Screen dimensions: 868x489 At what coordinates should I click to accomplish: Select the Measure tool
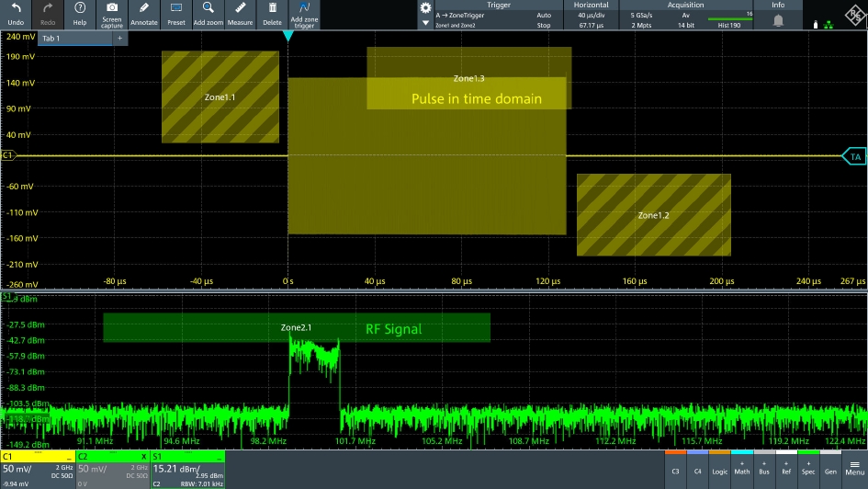coord(240,14)
